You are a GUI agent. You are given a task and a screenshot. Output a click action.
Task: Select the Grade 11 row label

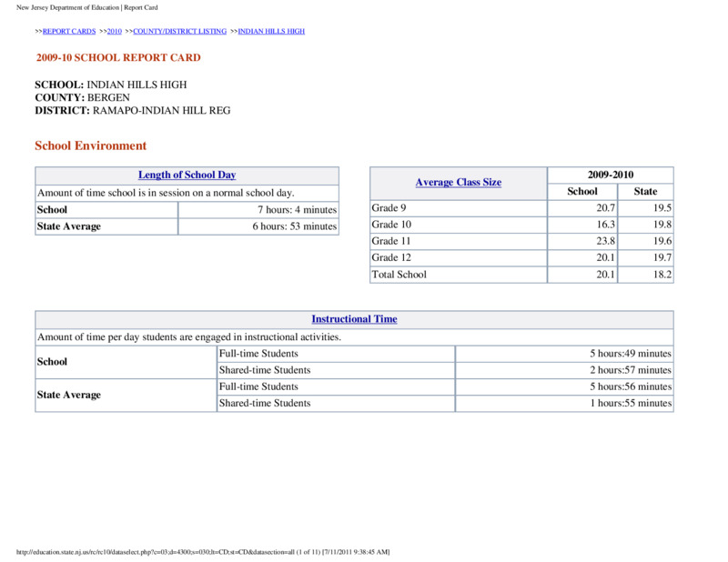click(391, 241)
